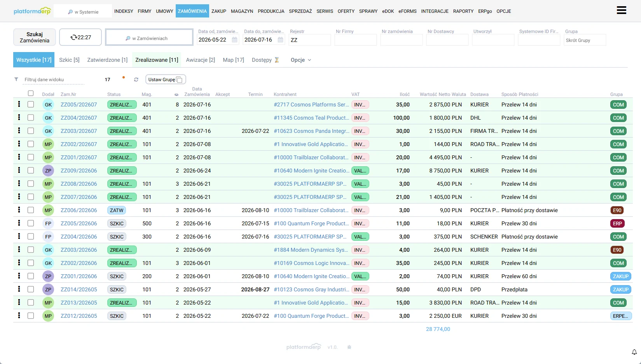Click the ZP avatar on order ZZ001/202606
Viewport: 641px width, 364px height.
click(x=48, y=276)
